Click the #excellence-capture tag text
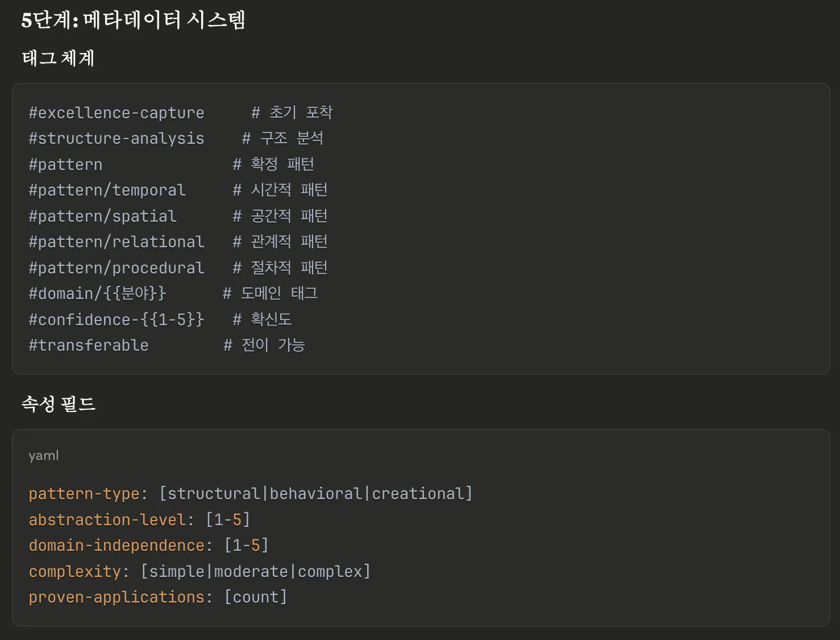Screen dimensions: 840x640 point(117,113)
